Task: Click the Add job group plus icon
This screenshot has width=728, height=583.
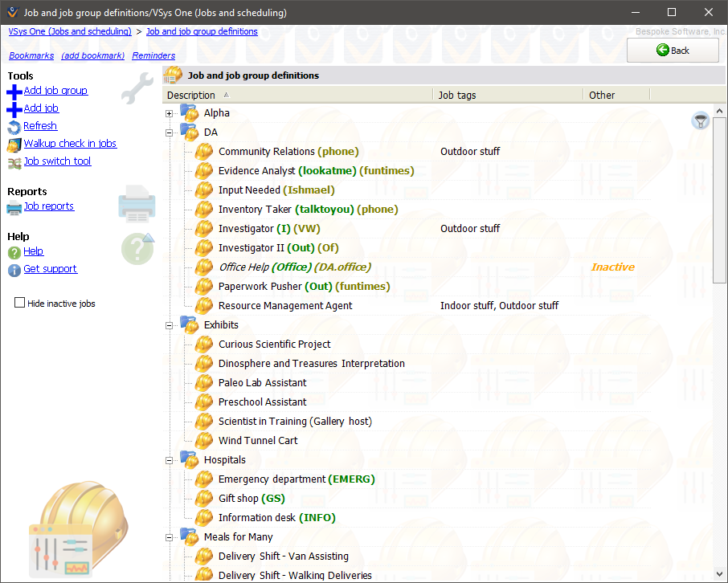Action: [14, 90]
